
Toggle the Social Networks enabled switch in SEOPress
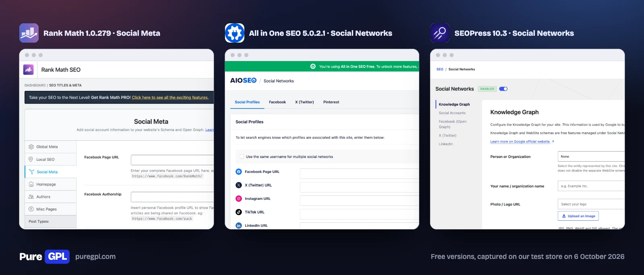(x=503, y=89)
